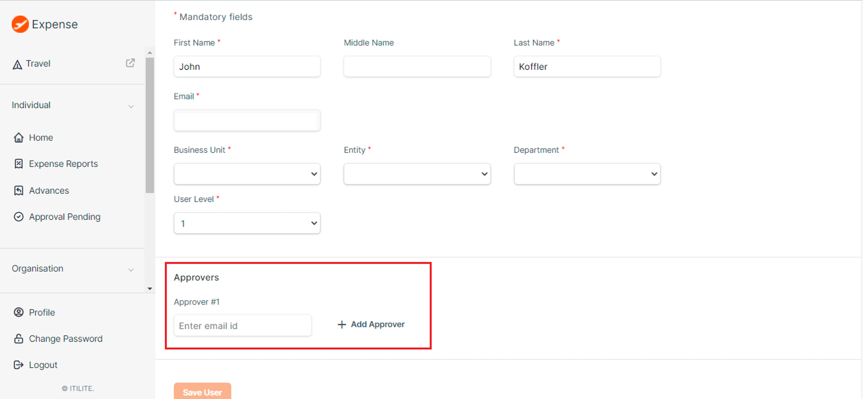Select the Travel icon in the sidebar
The image size is (868, 399).
click(17, 63)
